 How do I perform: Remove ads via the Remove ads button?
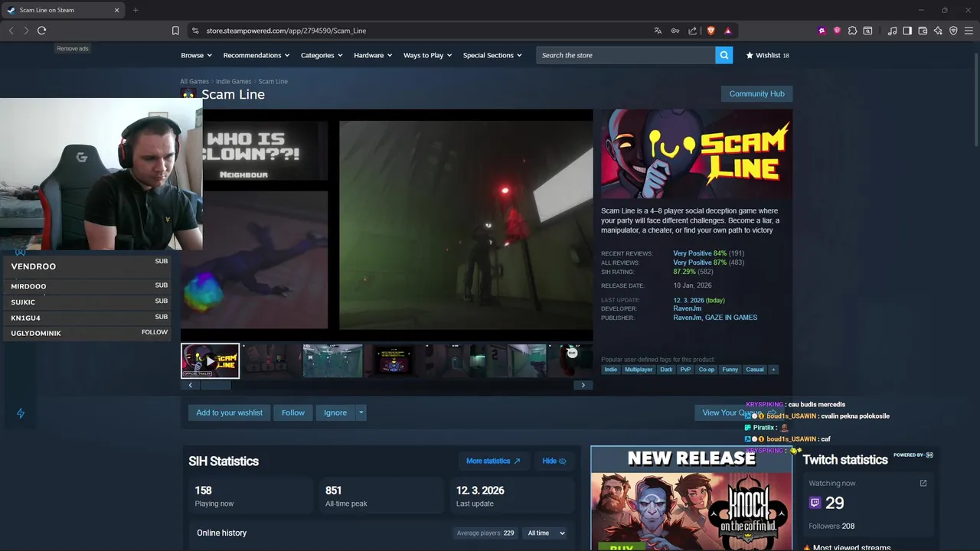[x=73, y=48]
